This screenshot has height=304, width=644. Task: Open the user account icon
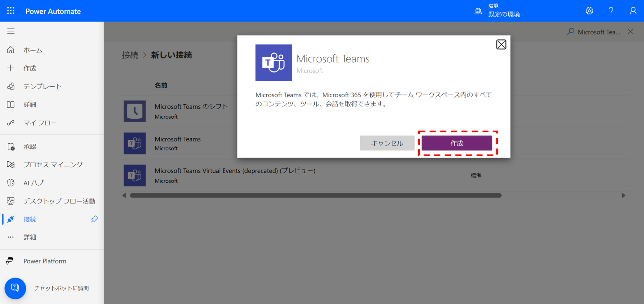pyautogui.click(x=633, y=11)
